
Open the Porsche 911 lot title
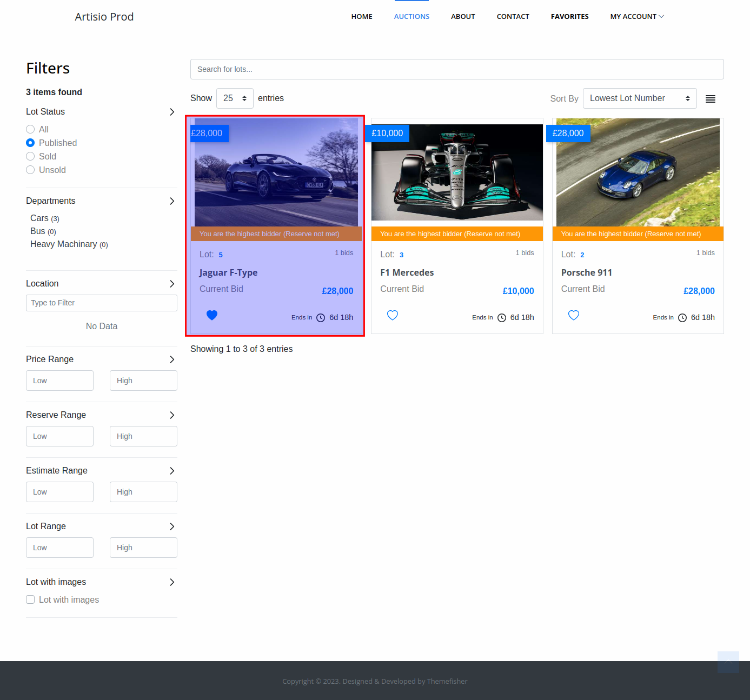tap(587, 272)
